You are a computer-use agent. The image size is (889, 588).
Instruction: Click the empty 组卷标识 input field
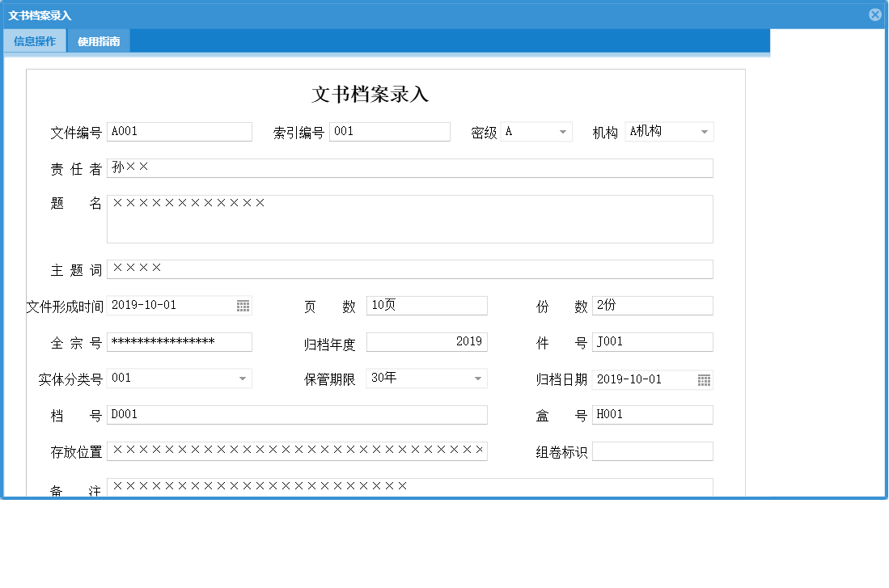[652, 451]
